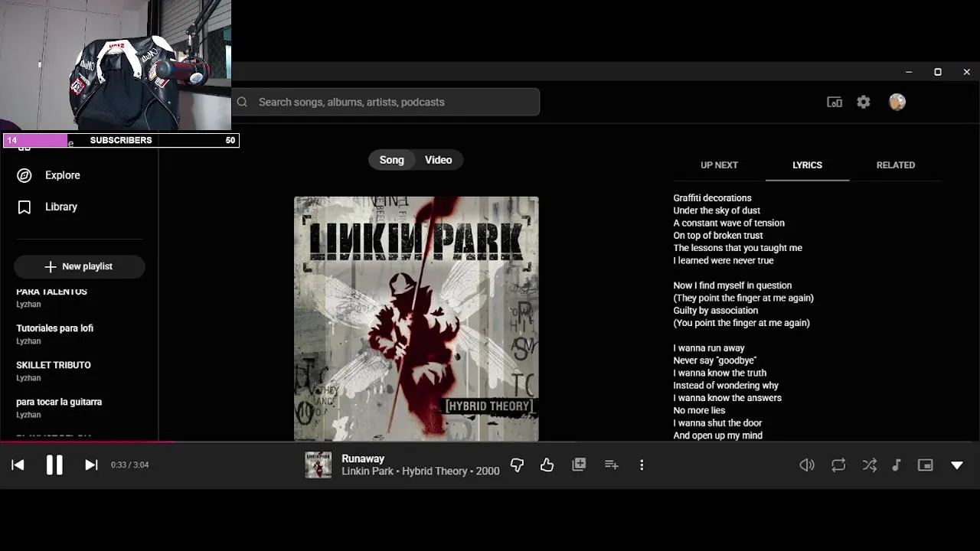Click the small album thumbnail in player bar

(x=318, y=465)
